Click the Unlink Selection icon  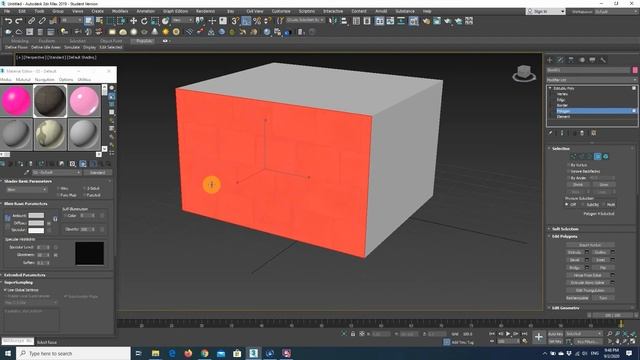[x=42, y=20]
